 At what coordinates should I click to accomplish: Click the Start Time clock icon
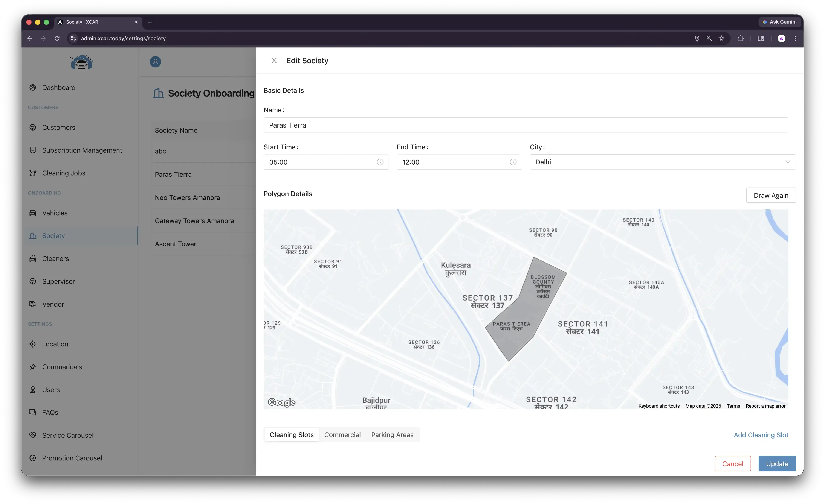[380, 162]
